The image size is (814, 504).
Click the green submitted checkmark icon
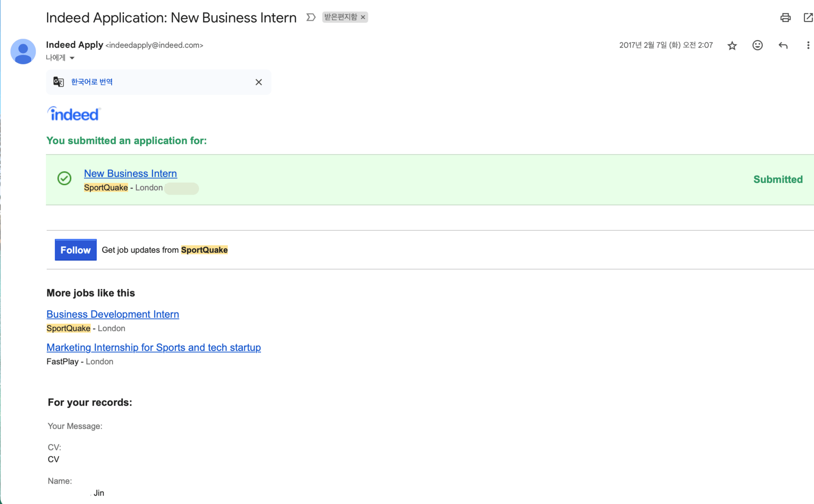pos(65,178)
